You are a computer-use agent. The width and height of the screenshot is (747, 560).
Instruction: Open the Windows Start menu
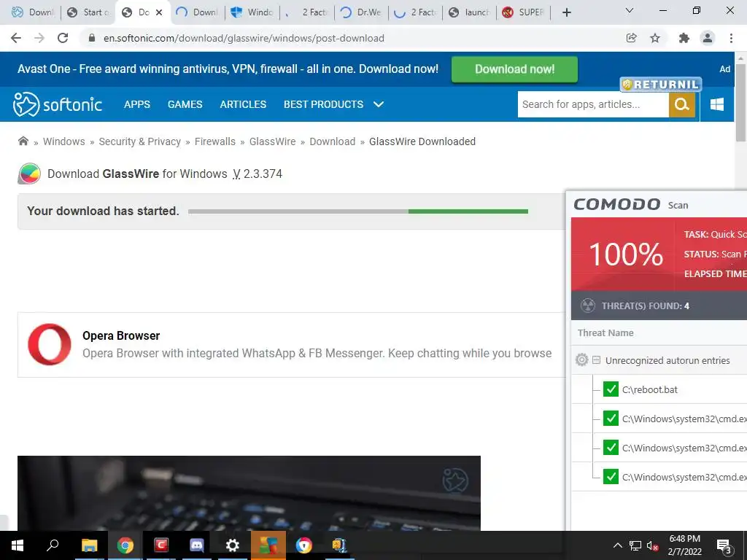(18, 545)
